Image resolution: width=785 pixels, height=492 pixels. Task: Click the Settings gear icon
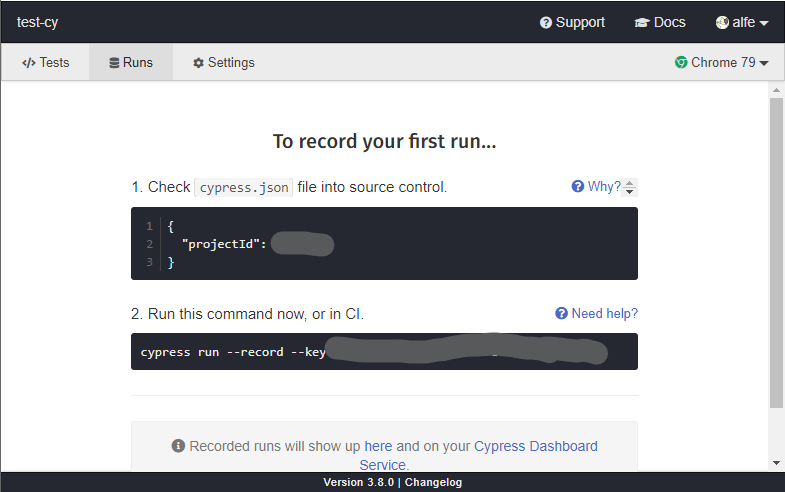(x=198, y=63)
